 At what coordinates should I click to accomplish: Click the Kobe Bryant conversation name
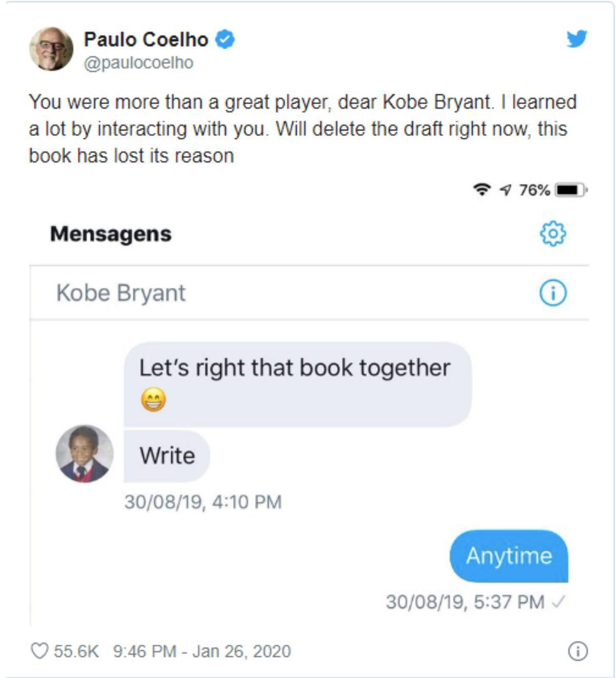[x=121, y=293]
